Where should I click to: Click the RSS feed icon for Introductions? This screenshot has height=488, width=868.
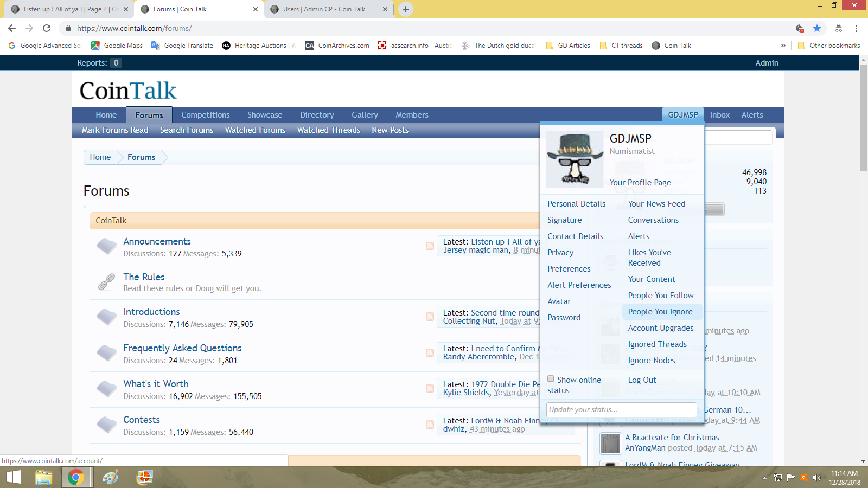click(x=430, y=317)
